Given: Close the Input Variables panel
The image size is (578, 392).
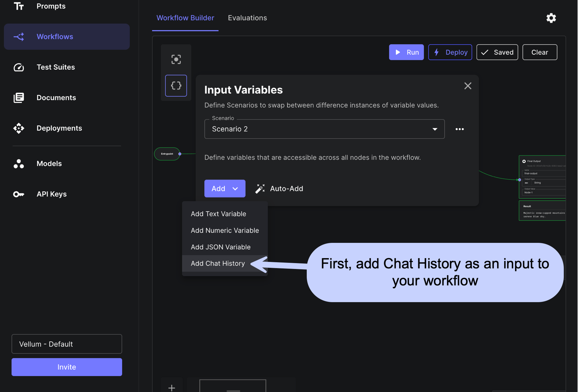Looking at the screenshot, I should 468,86.
